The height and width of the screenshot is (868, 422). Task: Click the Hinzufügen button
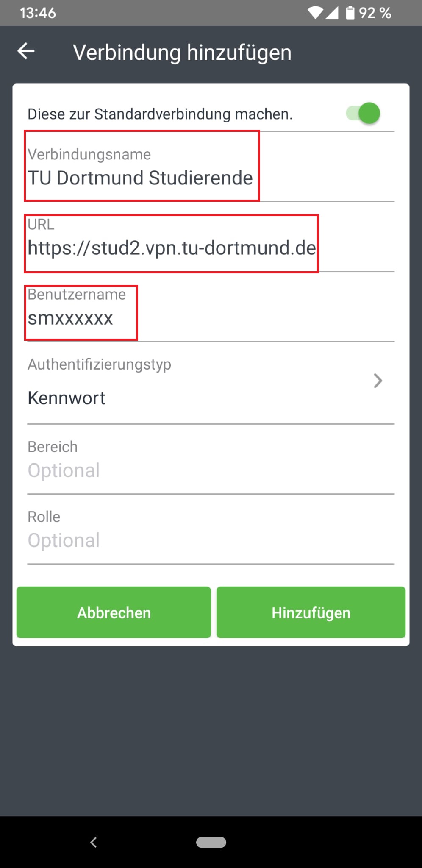pyautogui.click(x=311, y=612)
